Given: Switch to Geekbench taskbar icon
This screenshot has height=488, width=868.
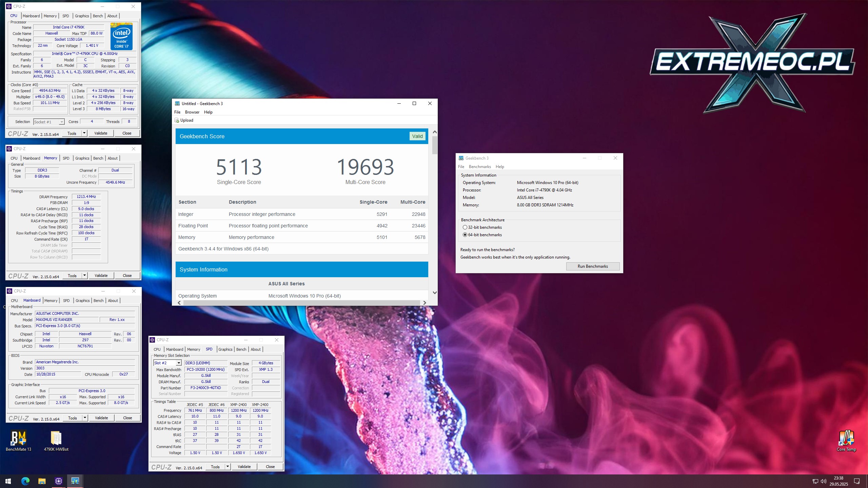Looking at the screenshot, I should click(x=75, y=481).
